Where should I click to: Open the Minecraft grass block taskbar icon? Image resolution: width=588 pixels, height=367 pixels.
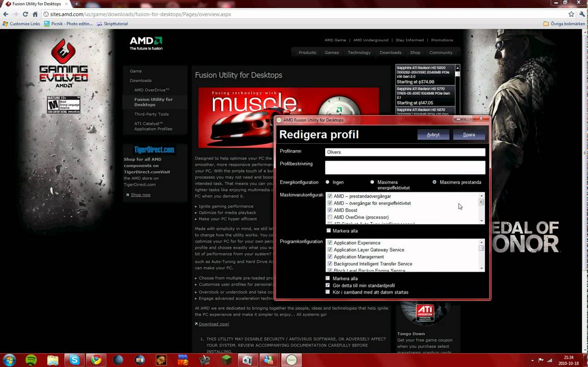pos(226,360)
